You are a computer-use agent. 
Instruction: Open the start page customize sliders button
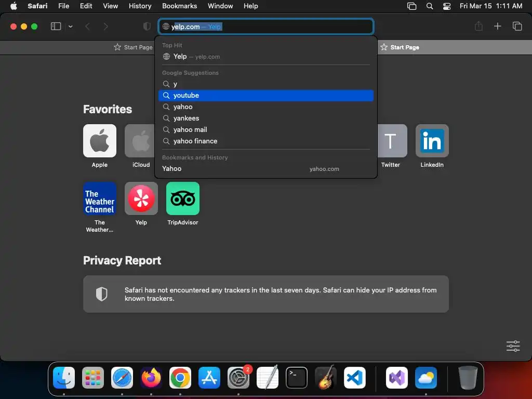pyautogui.click(x=513, y=346)
